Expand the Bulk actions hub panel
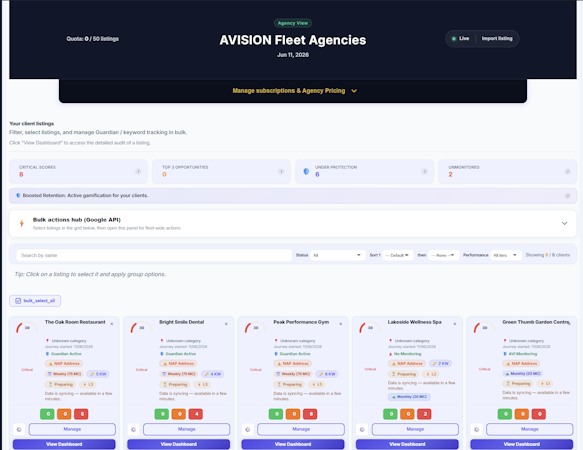The height and width of the screenshot is (450, 583). pyautogui.click(x=293, y=224)
